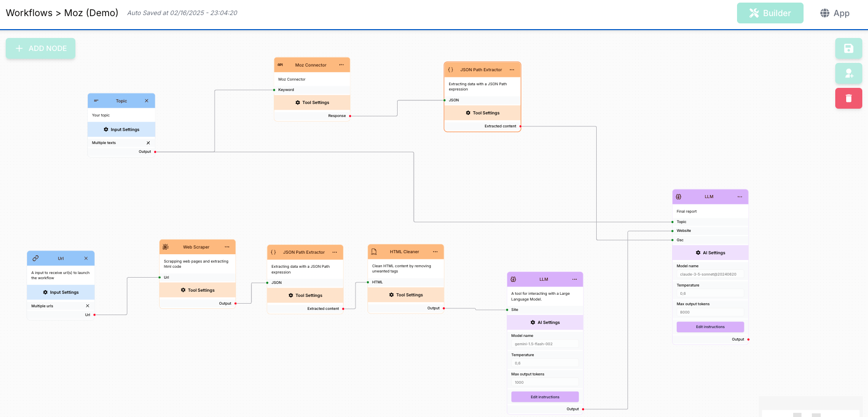Click the ADD NODE button
This screenshot has height=417, width=868.
click(x=41, y=48)
